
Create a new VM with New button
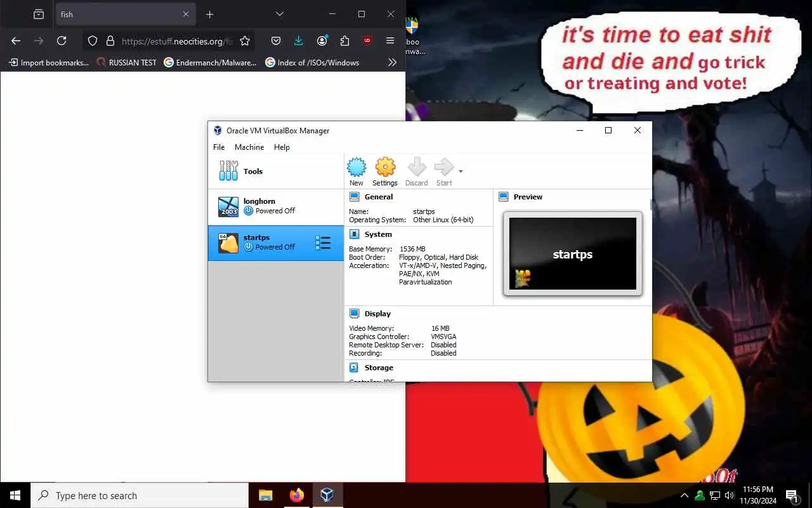coord(357,172)
